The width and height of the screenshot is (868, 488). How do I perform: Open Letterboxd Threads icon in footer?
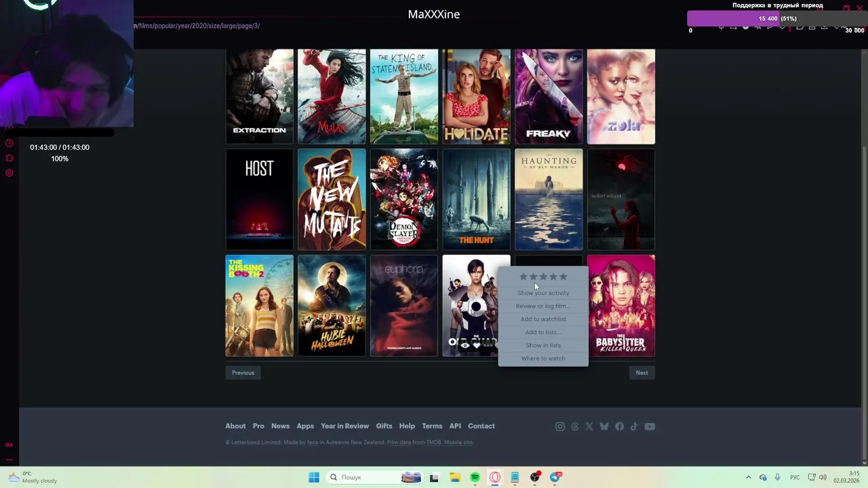click(575, 426)
